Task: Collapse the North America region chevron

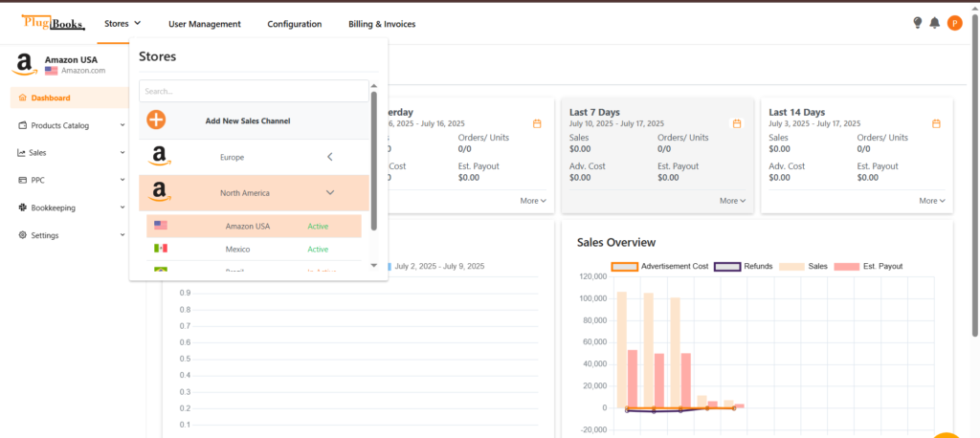Action: point(330,192)
